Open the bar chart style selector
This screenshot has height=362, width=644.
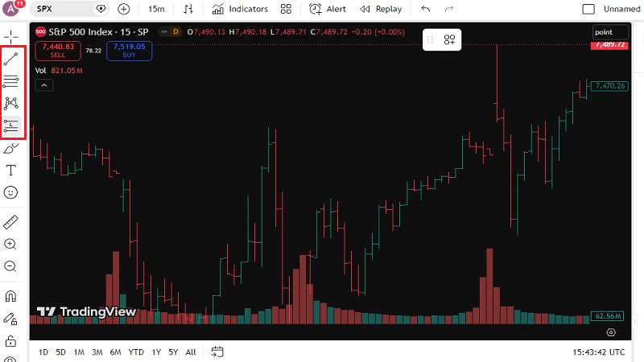pyautogui.click(x=188, y=9)
